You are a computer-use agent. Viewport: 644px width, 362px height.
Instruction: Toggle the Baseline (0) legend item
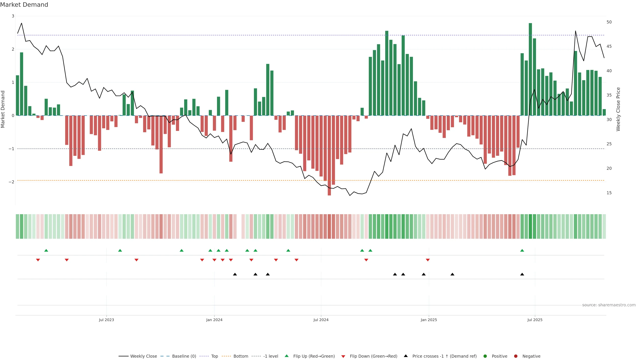pos(184,356)
